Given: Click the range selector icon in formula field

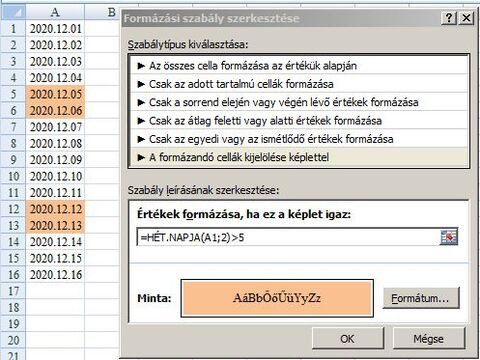Looking at the screenshot, I should 449,238.
